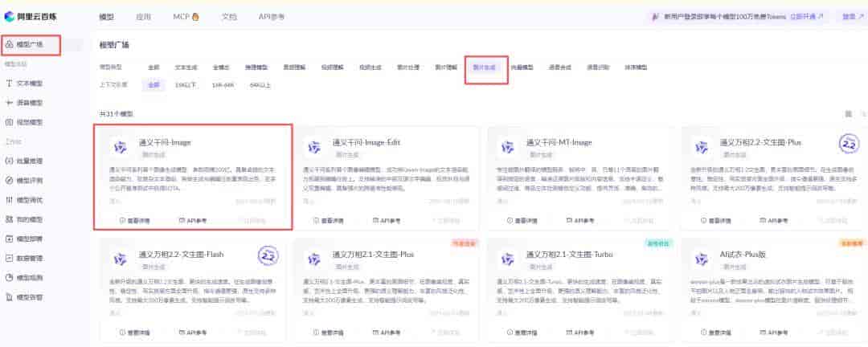Screen dimensions: 868x347
Task: Filter model type by 向量模型
Action: 522,67
